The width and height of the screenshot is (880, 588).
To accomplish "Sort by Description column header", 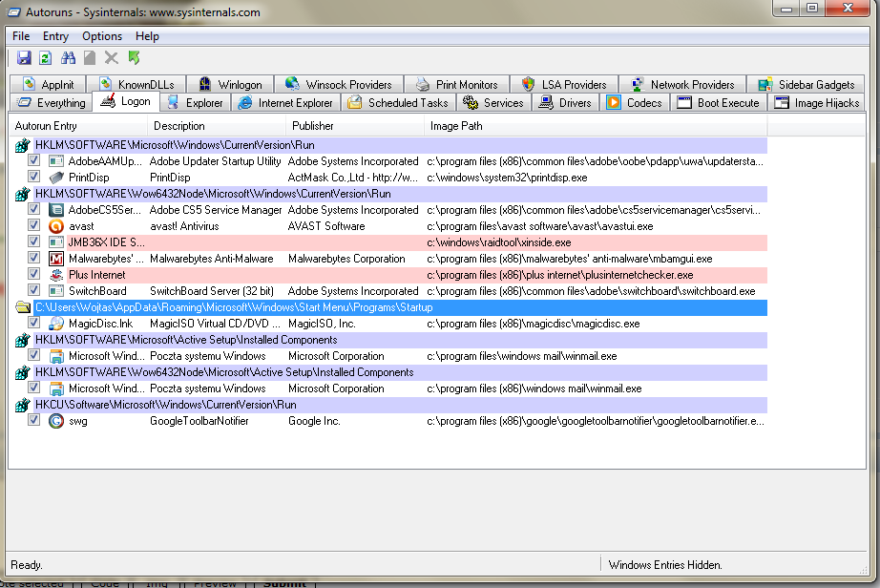I will 217,126.
